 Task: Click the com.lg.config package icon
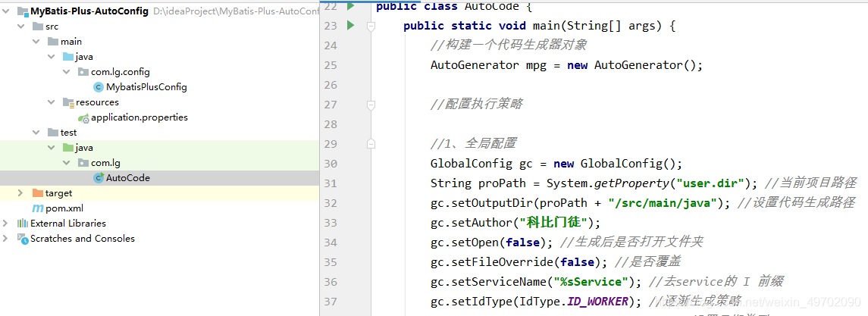[83, 72]
